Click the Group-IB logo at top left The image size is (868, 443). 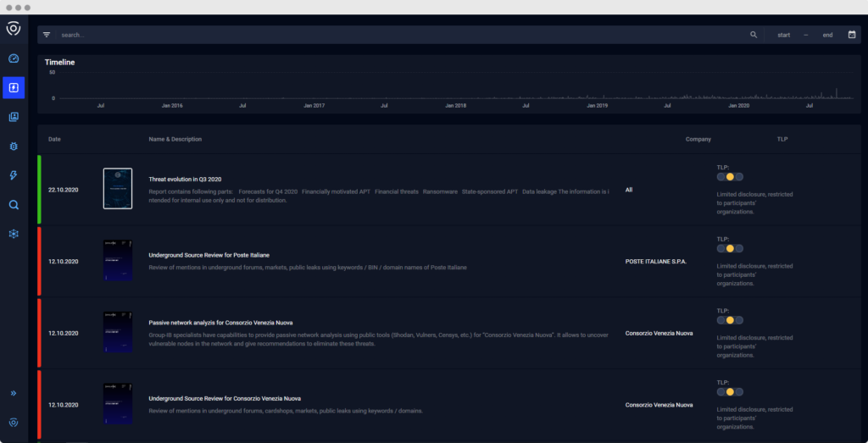tap(14, 29)
